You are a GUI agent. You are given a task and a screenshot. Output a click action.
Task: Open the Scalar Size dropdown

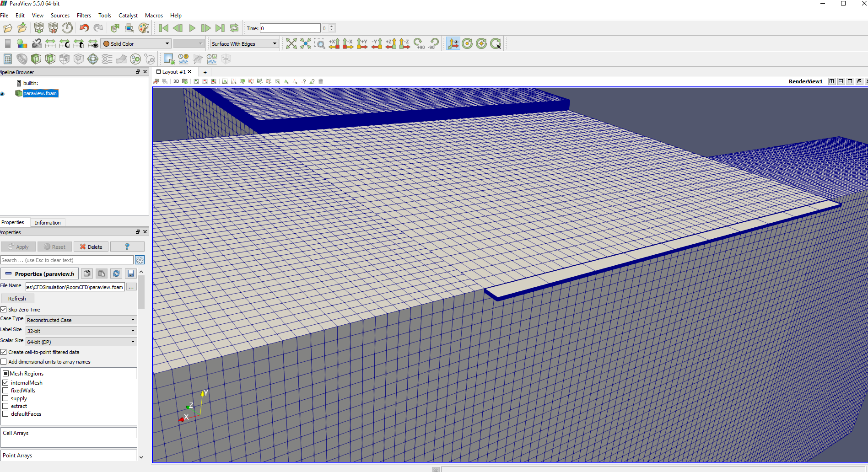[81, 342]
